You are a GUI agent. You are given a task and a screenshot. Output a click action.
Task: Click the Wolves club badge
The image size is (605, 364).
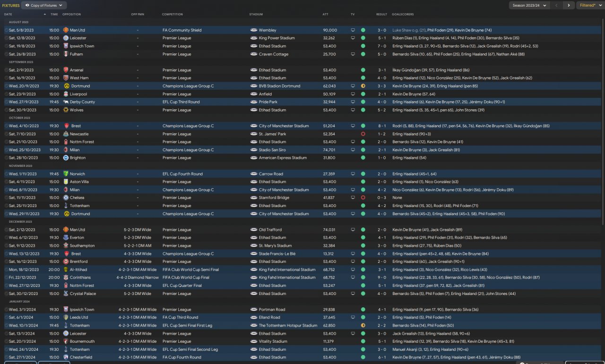66,110
